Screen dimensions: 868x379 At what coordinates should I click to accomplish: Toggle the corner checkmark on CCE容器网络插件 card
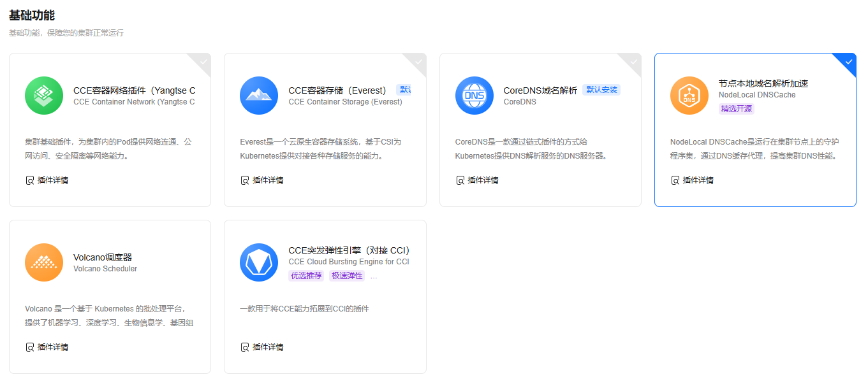pyautogui.click(x=202, y=62)
